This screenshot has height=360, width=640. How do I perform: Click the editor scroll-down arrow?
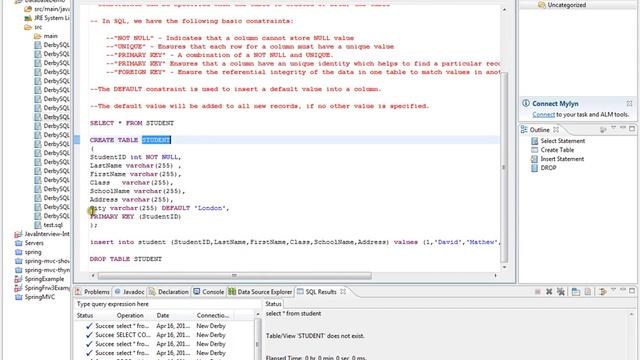[x=504, y=267]
